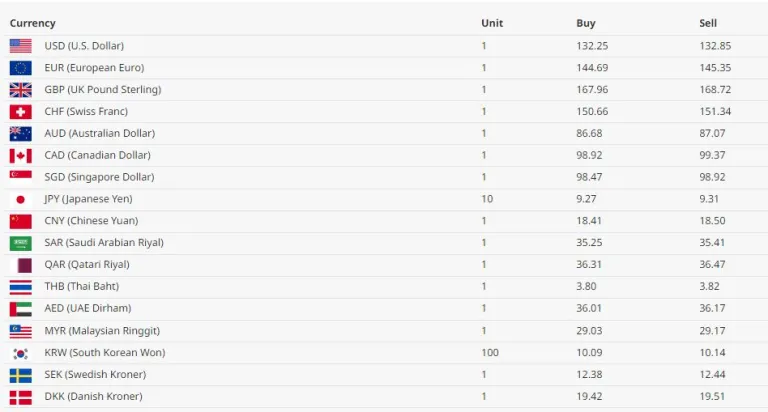Click the Japanese flag icon

pos(20,199)
